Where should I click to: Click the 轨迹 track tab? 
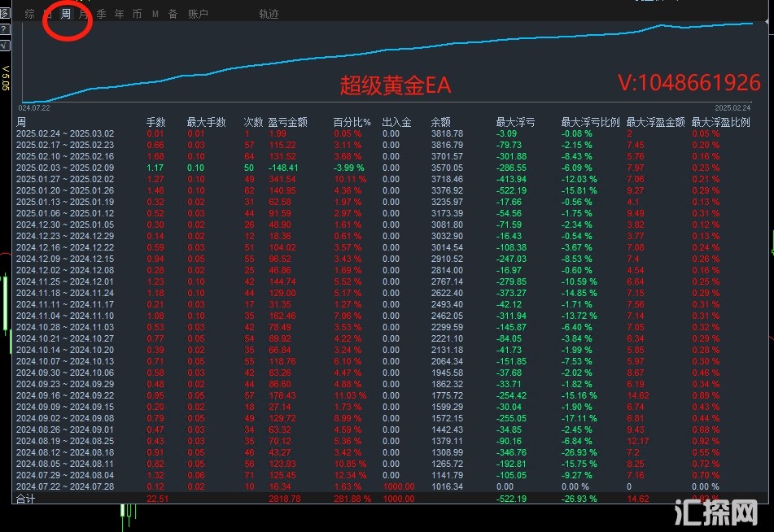pos(269,14)
